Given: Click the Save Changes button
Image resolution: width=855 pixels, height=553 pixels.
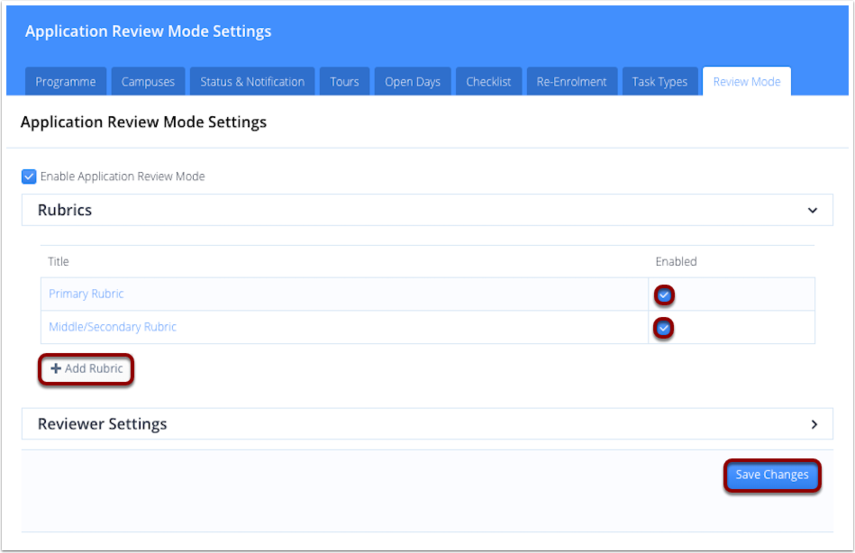Looking at the screenshot, I should coord(772,475).
